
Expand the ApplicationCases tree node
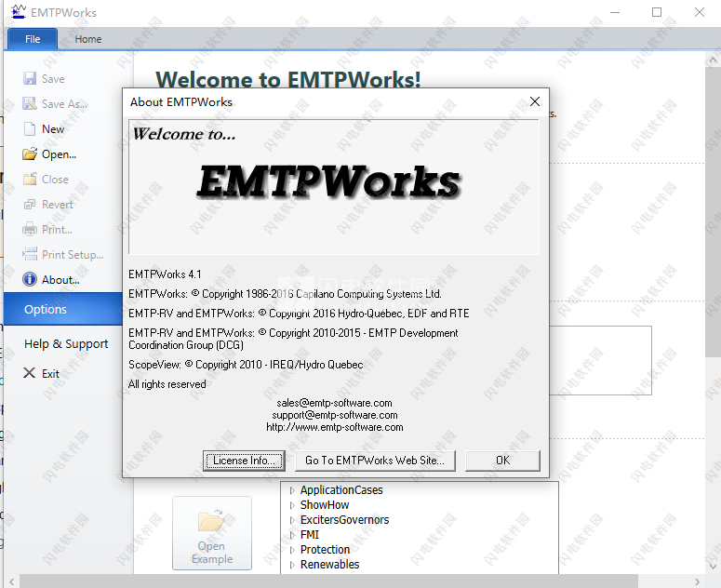[292, 490]
